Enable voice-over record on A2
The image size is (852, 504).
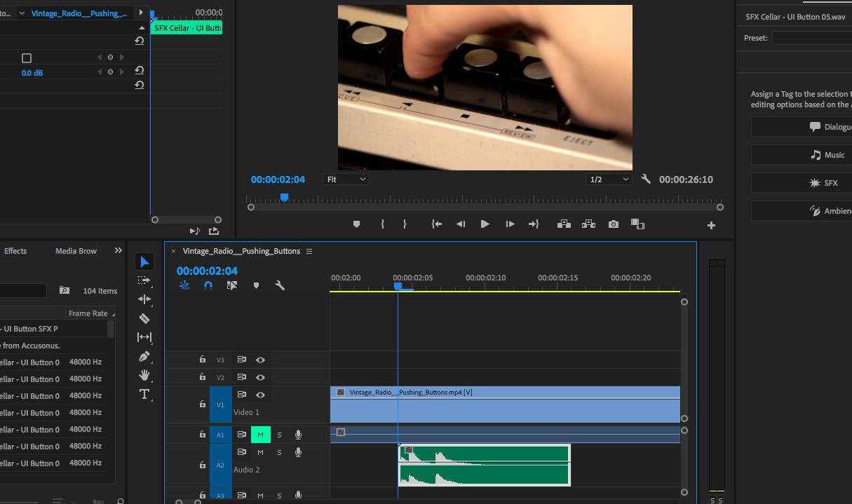[298, 452]
